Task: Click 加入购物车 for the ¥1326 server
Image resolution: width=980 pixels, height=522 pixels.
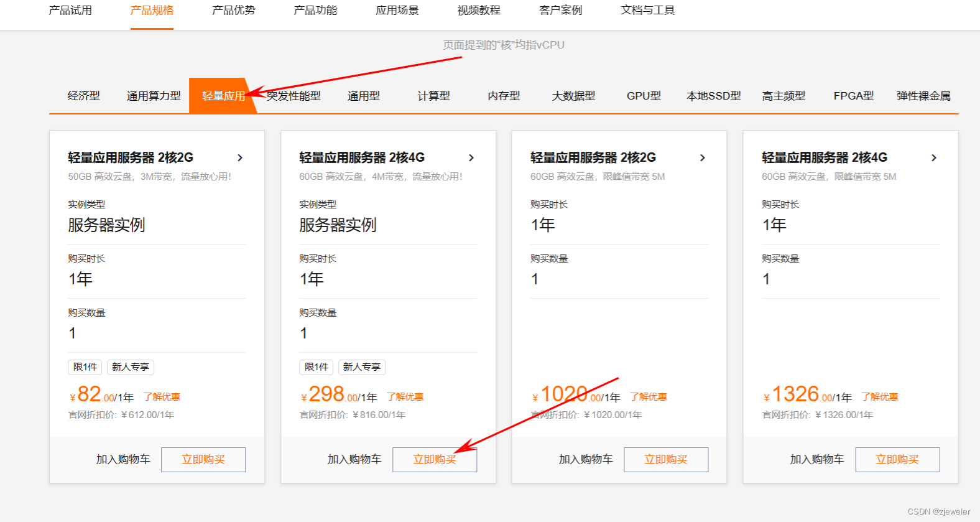Action: (x=817, y=460)
